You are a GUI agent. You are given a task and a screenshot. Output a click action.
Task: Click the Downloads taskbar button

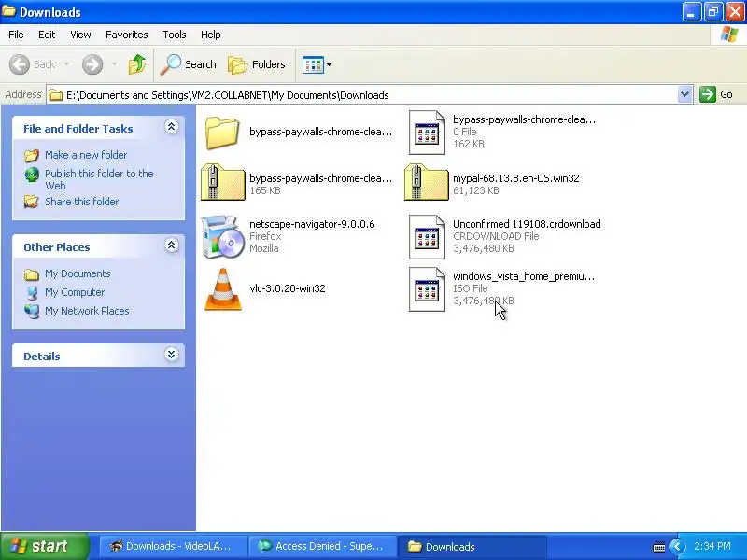(x=472, y=546)
